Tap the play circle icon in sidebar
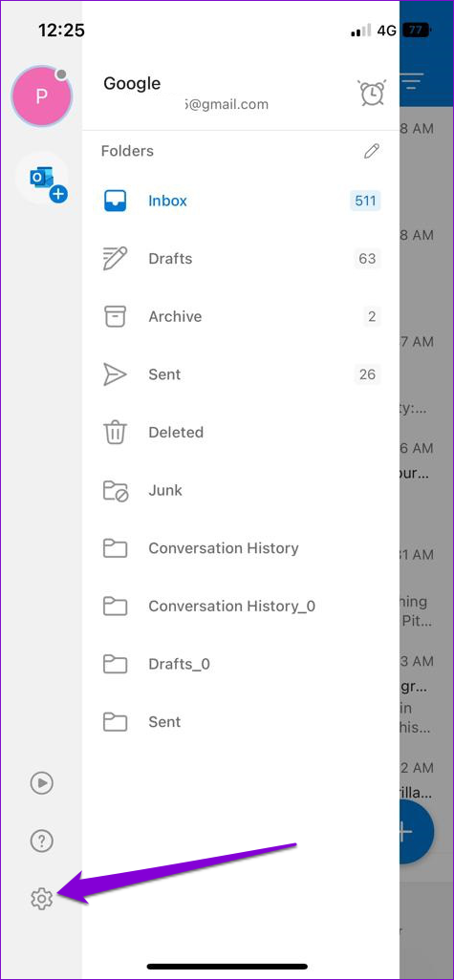This screenshot has height=980, width=454. pos(41,782)
